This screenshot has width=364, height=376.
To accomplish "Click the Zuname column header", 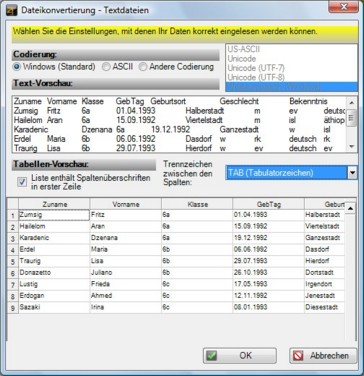I will click(x=54, y=204).
